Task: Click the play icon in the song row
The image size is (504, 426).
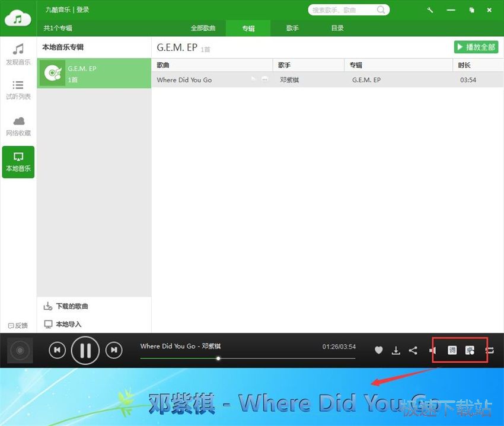Action: (x=253, y=79)
